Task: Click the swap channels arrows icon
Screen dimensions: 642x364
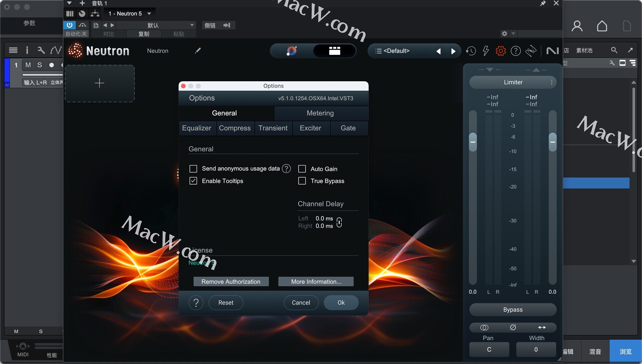Action: [x=542, y=328]
